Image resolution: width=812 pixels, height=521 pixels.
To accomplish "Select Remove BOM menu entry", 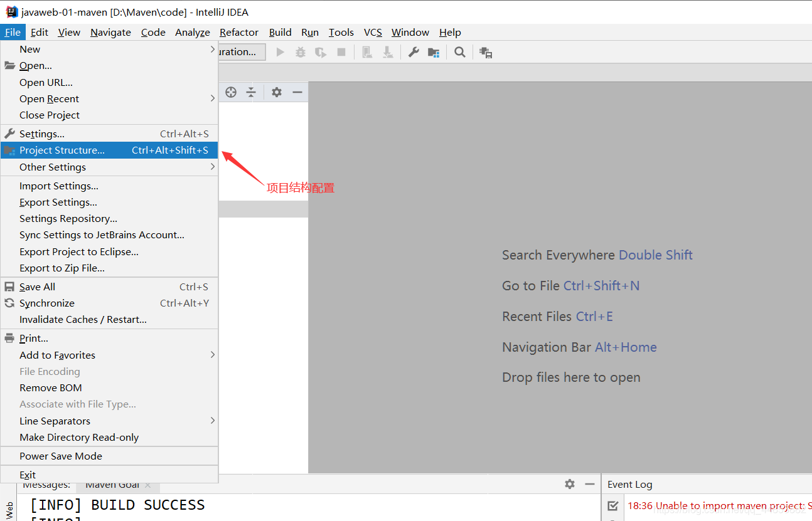I will [109, 387].
